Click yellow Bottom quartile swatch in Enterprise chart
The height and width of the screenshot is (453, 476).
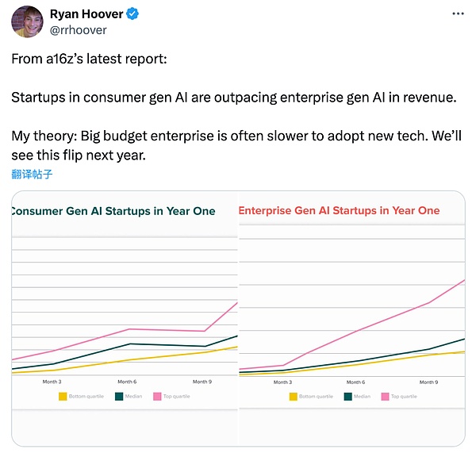coord(293,396)
